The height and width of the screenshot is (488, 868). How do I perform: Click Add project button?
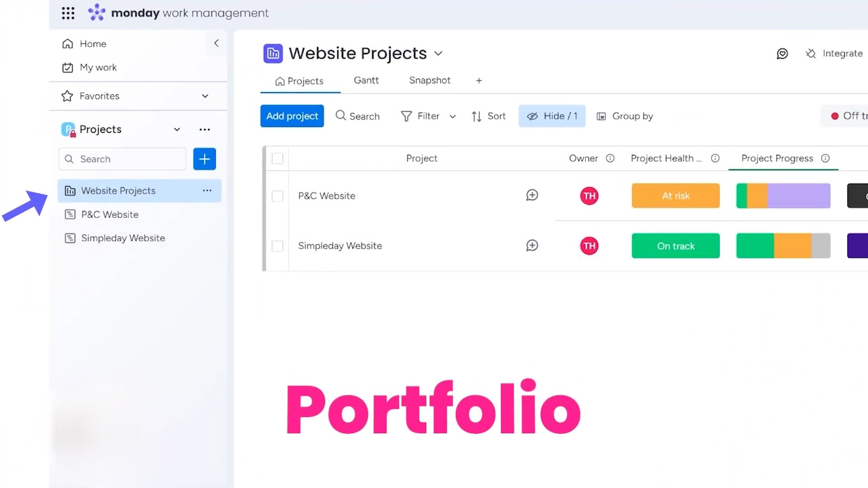pyautogui.click(x=292, y=116)
